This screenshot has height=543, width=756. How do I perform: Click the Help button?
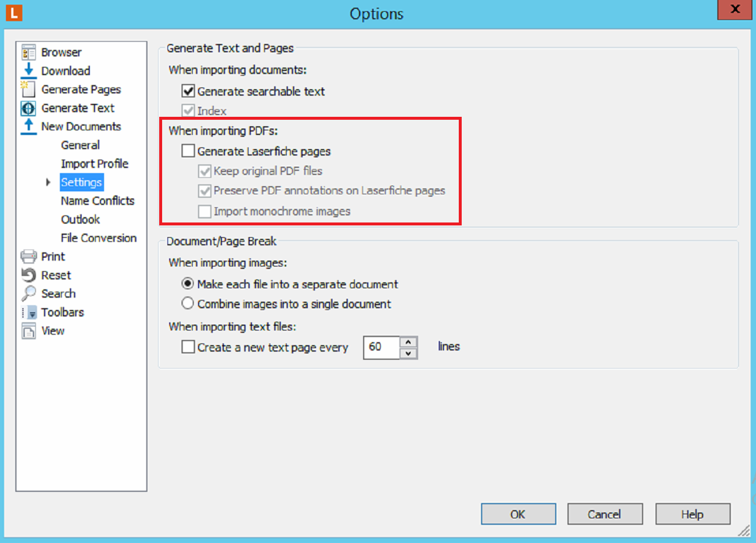click(693, 514)
